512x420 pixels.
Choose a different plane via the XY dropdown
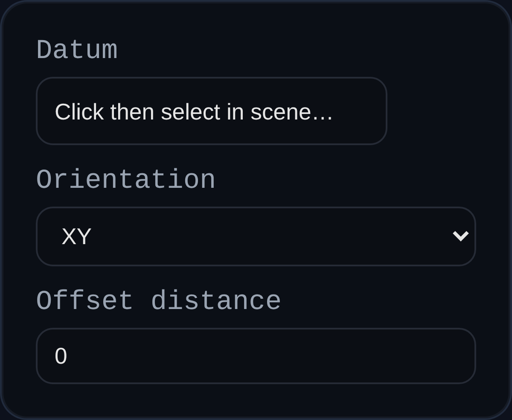point(256,236)
